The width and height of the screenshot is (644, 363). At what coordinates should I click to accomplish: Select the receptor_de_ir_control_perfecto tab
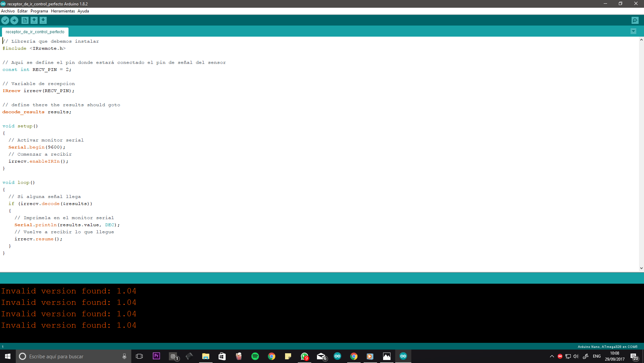pos(35,32)
